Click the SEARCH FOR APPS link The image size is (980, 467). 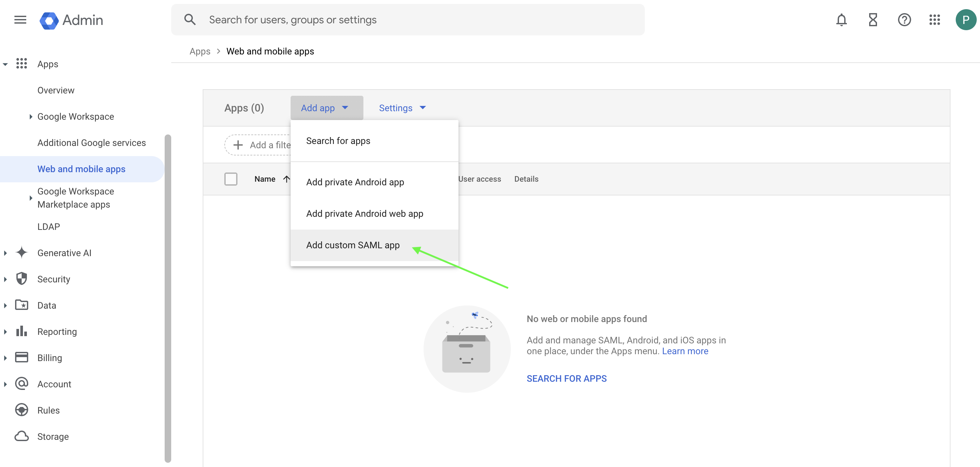pos(566,378)
